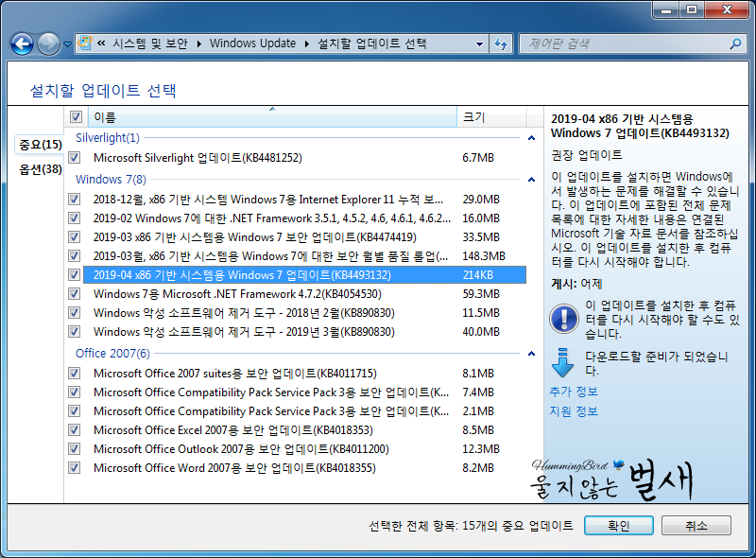Click the refresh button beside address bar
This screenshot has height=558, width=756.
(x=501, y=44)
